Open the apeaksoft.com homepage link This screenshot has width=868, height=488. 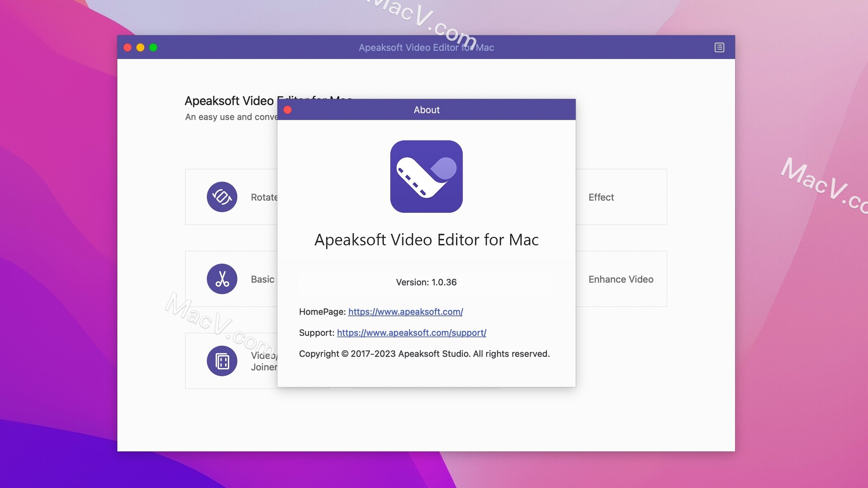coord(406,312)
